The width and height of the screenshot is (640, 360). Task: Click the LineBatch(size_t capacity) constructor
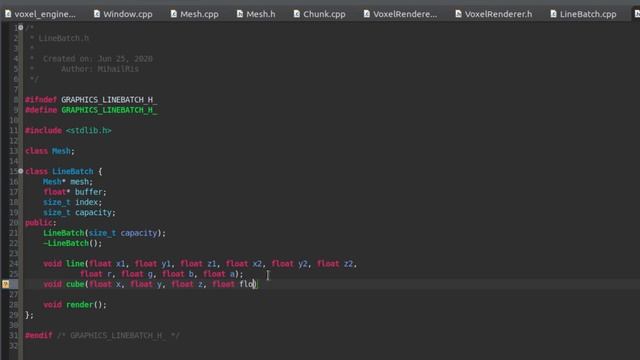(x=104, y=233)
